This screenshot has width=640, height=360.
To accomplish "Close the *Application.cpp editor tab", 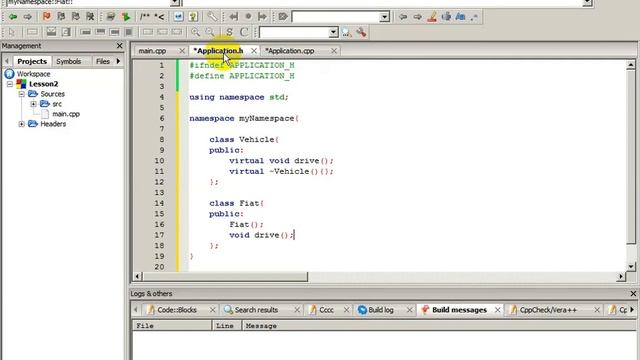I will (x=334, y=51).
